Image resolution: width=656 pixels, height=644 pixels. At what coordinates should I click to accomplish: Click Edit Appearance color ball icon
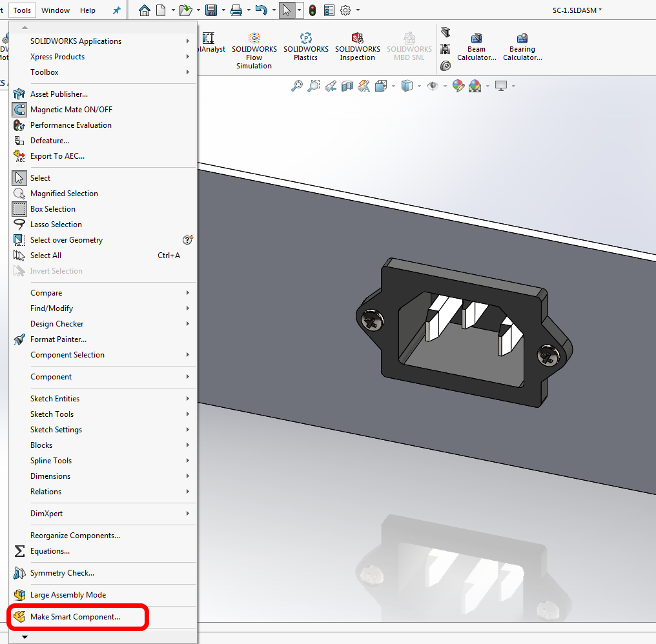458,86
